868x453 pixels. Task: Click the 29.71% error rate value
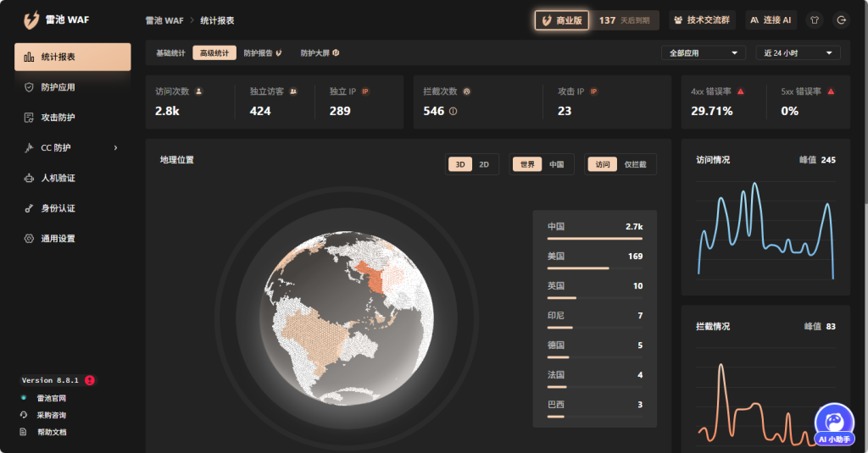tap(712, 111)
